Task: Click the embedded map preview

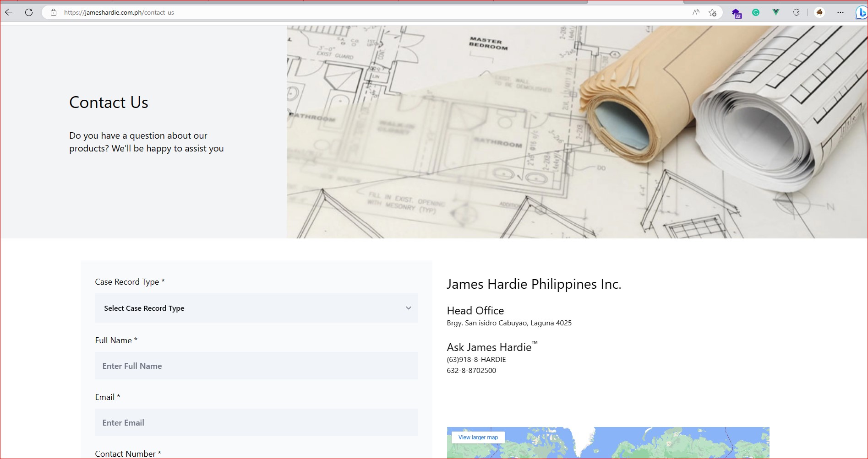Action: pyautogui.click(x=641, y=444)
